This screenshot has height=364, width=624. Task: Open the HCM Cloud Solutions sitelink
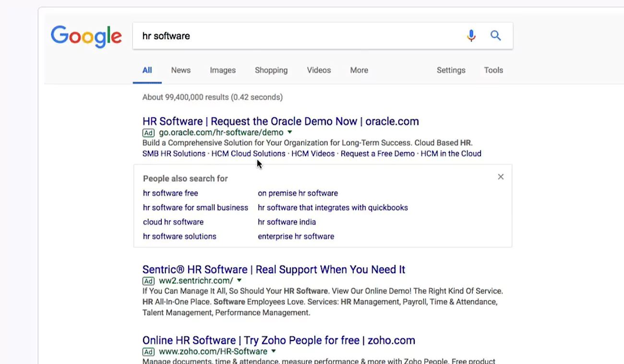click(x=249, y=153)
